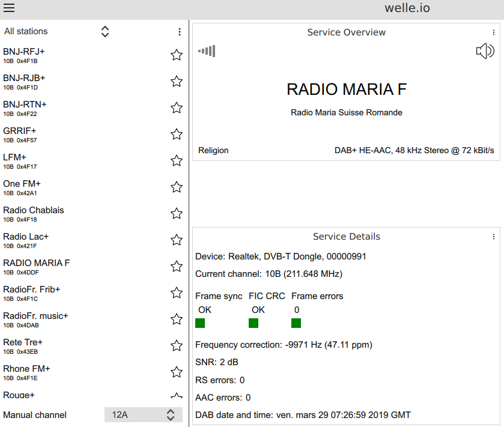The width and height of the screenshot is (504, 427).
Task: Open the Manual channel 12A selector
Action: tap(144, 415)
